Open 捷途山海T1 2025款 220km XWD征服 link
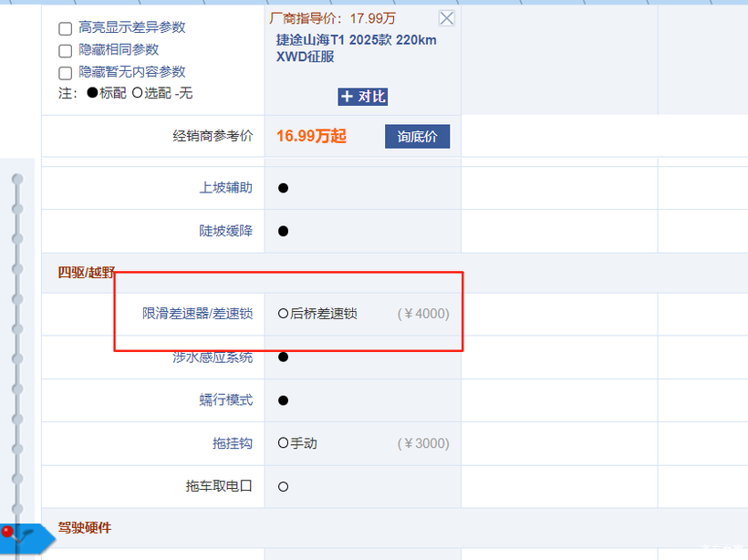This screenshot has height=560, width=748. pyautogui.click(x=356, y=48)
